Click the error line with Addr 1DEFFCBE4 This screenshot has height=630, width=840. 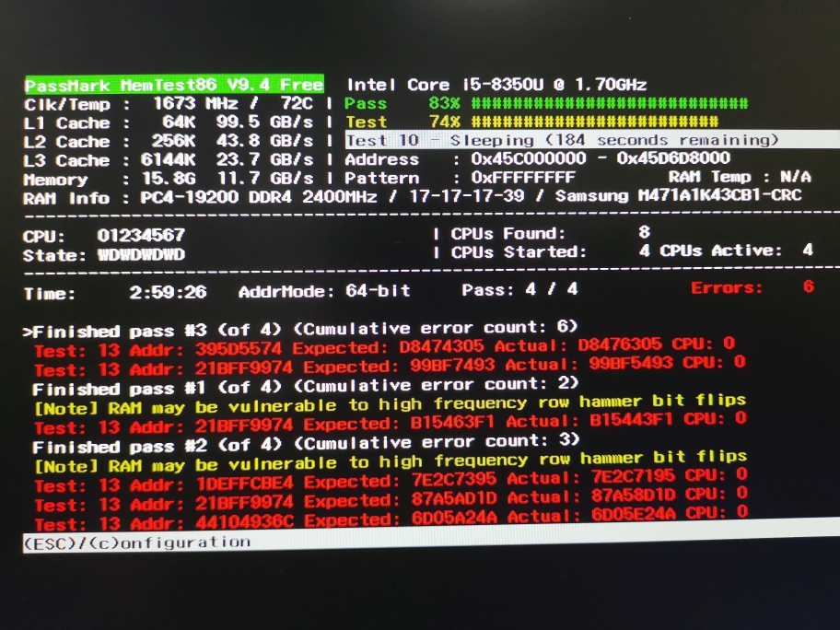coord(391,480)
